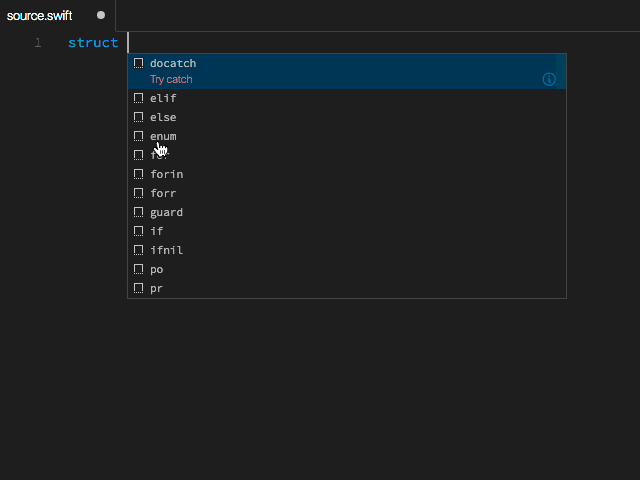Click the snippet icon beside enum
The width and height of the screenshot is (640, 480).
[139, 136]
